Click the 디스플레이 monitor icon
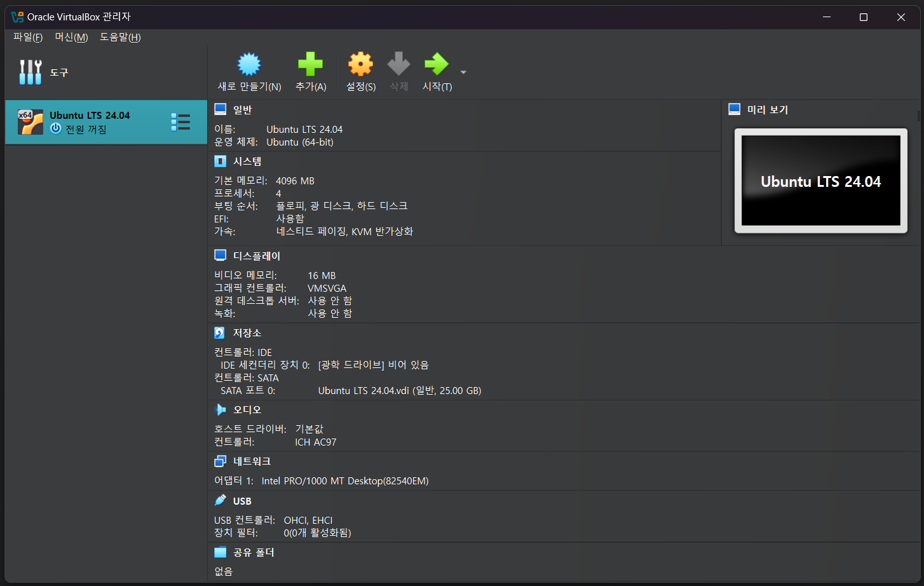The height and width of the screenshot is (586, 924). coord(221,256)
